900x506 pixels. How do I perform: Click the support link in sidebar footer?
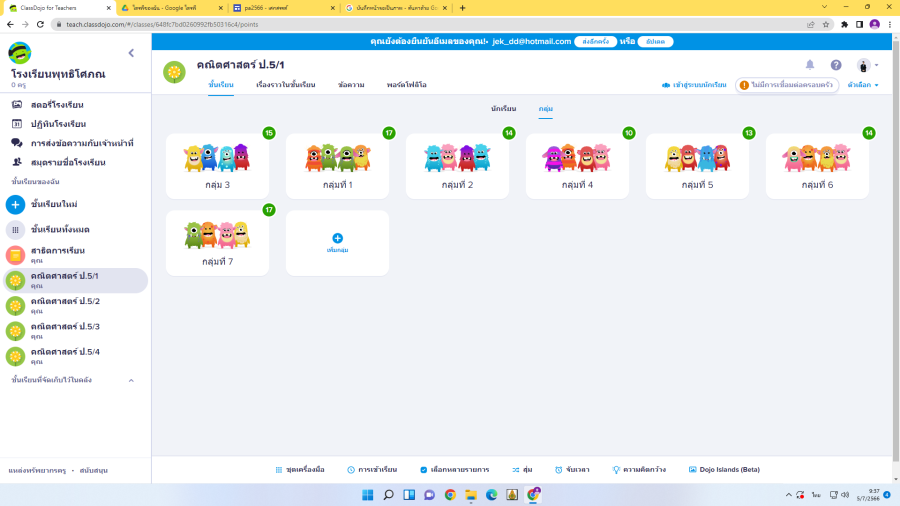coord(94,470)
